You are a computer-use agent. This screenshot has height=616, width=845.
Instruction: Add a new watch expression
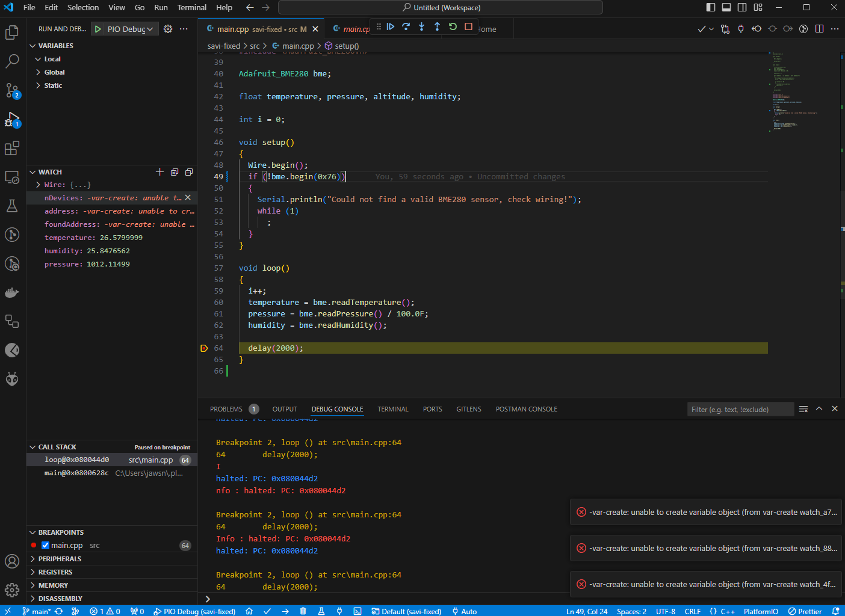pyautogui.click(x=159, y=172)
